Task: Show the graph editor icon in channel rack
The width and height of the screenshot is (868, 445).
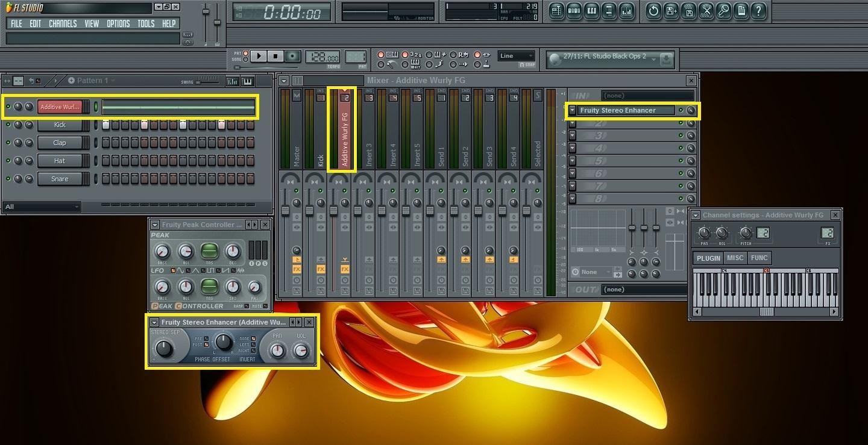Action: tap(232, 81)
